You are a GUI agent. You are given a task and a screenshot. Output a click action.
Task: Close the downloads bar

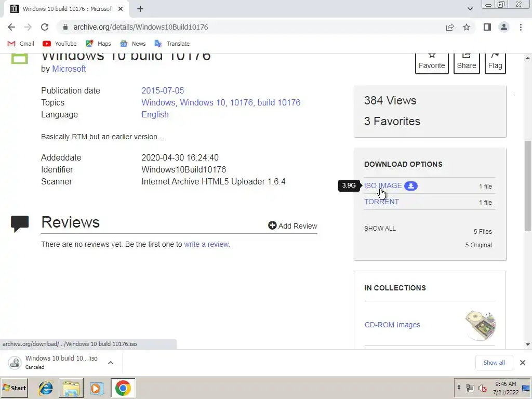523,363
